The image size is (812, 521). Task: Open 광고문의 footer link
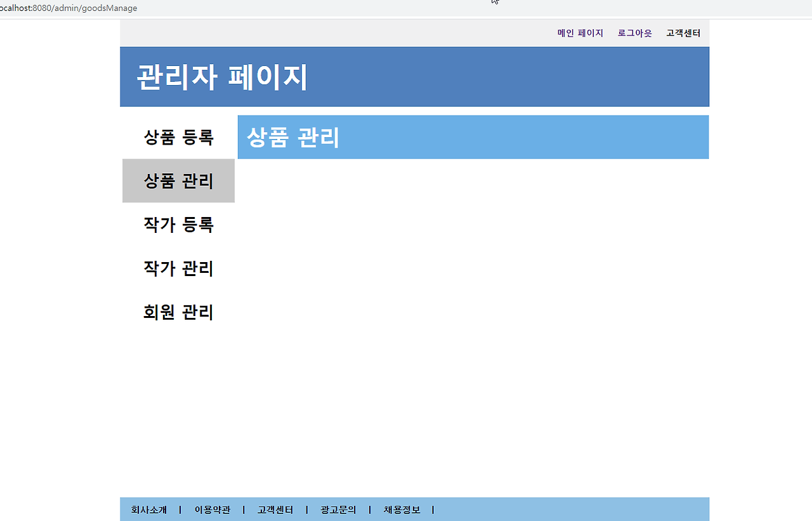click(x=339, y=510)
